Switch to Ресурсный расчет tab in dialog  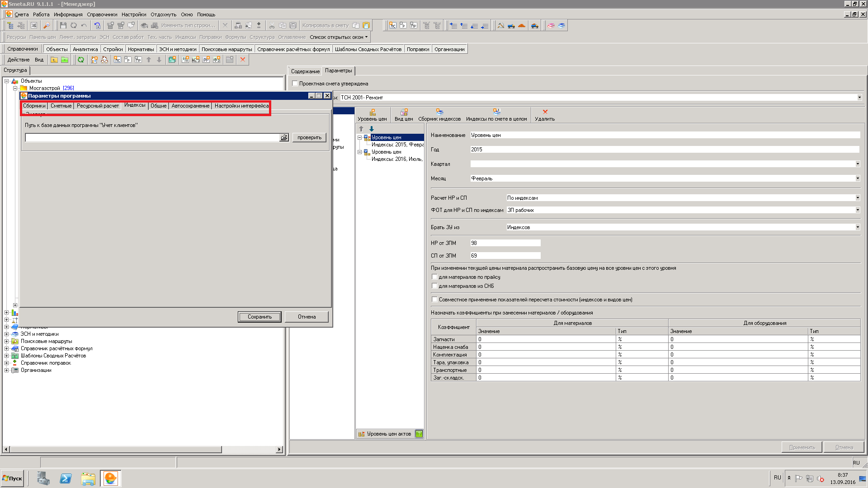[98, 106]
